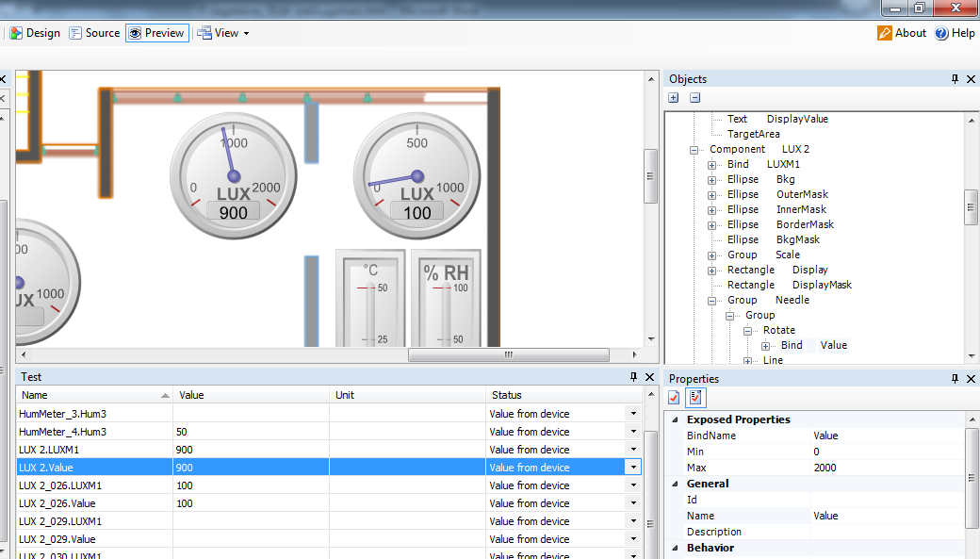The height and width of the screenshot is (559, 980).
Task: Expand the Ellipse BorderMask node
Action: pos(711,225)
